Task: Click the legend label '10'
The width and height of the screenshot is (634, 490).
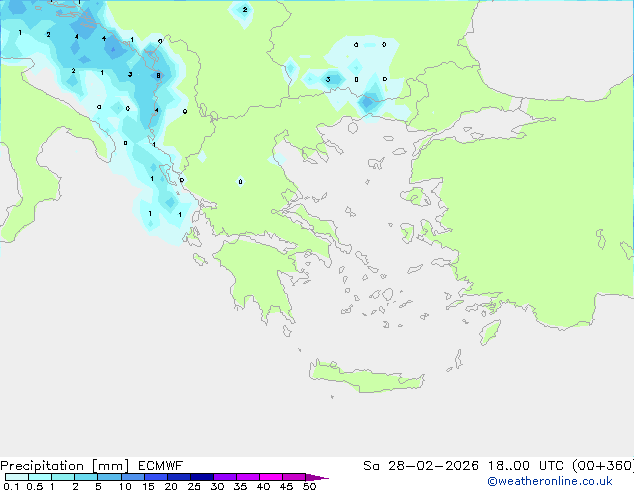Action: [125, 486]
